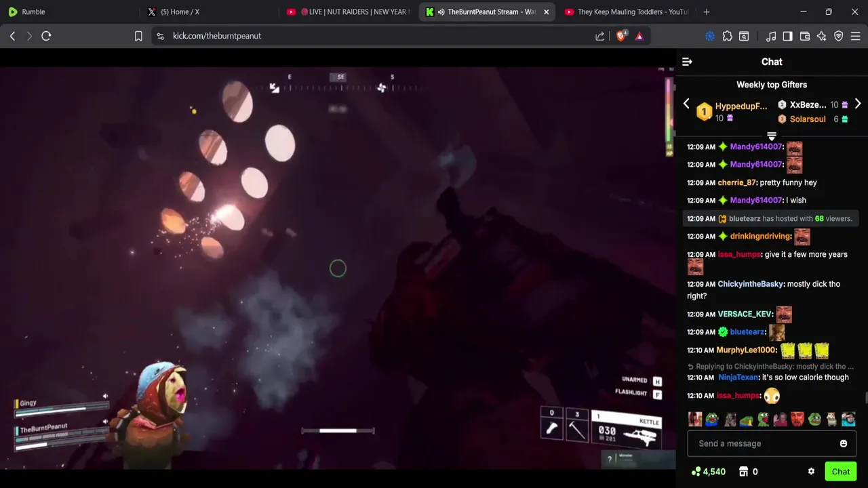Image resolution: width=868 pixels, height=488 pixels.
Task: Open VERSACE_KEV user card
Action: pyautogui.click(x=745, y=314)
